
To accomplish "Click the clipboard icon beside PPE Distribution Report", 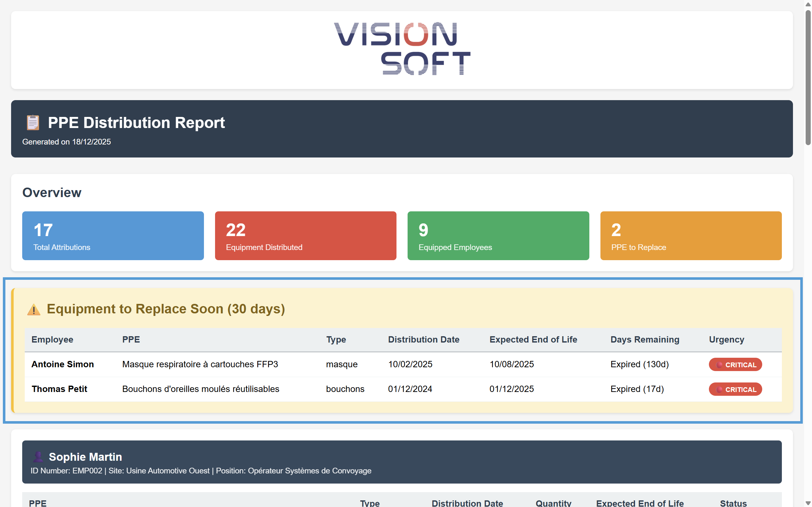I will pyautogui.click(x=33, y=122).
